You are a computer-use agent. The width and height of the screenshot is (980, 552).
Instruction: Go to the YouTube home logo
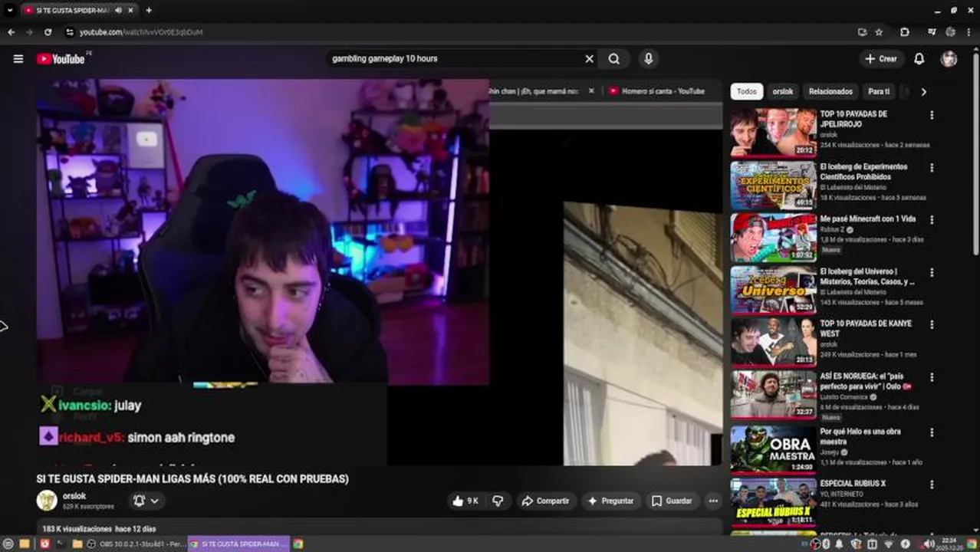[61, 59]
